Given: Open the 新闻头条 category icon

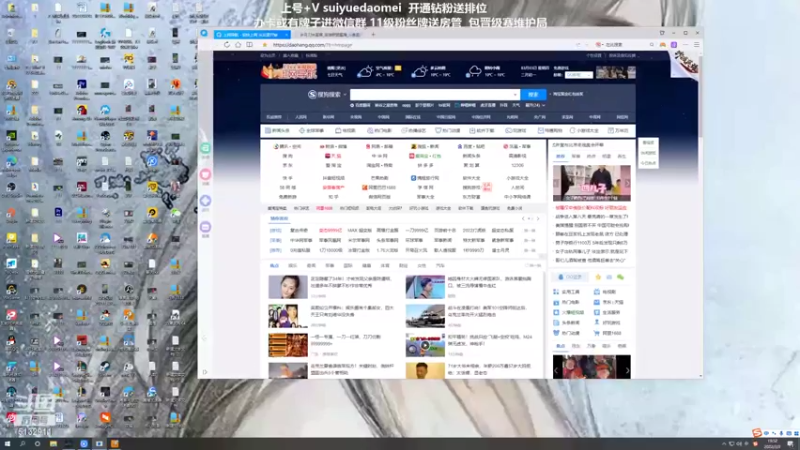Looking at the screenshot, I should click(x=267, y=131).
